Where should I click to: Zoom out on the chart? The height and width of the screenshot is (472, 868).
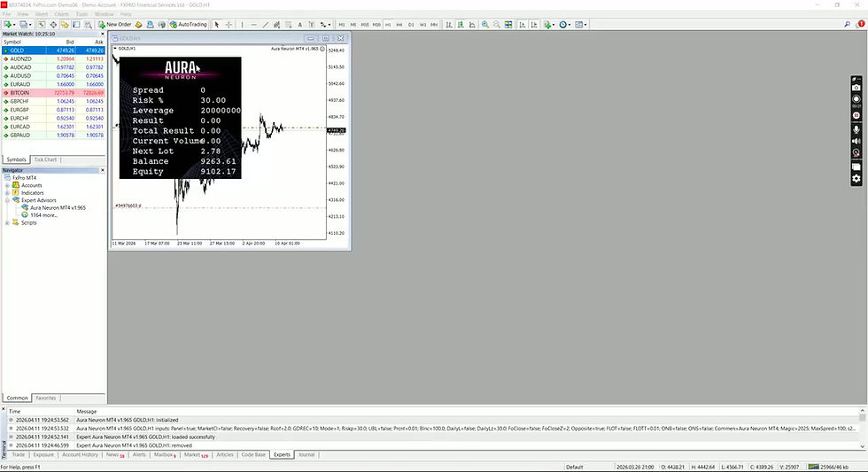[497, 24]
